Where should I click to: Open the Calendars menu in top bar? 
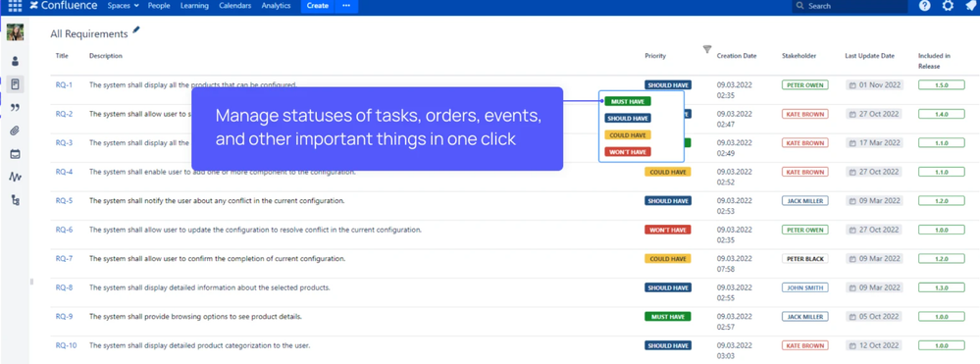(x=235, y=6)
